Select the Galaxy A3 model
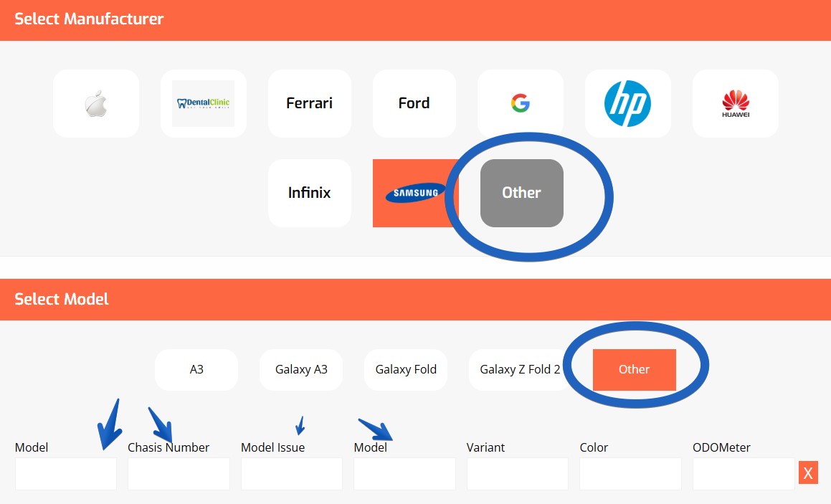The image size is (831, 504). 301,369
